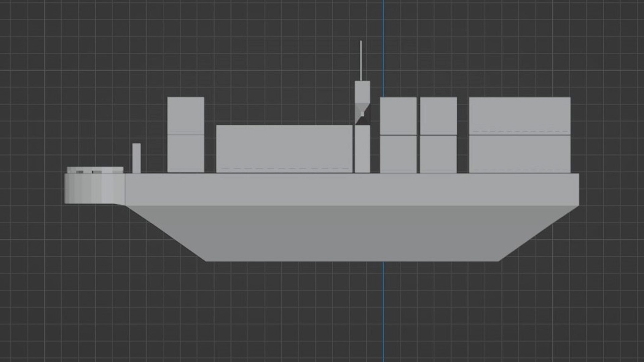
Task: Select the long low container block mid-deck
Action: (284, 149)
